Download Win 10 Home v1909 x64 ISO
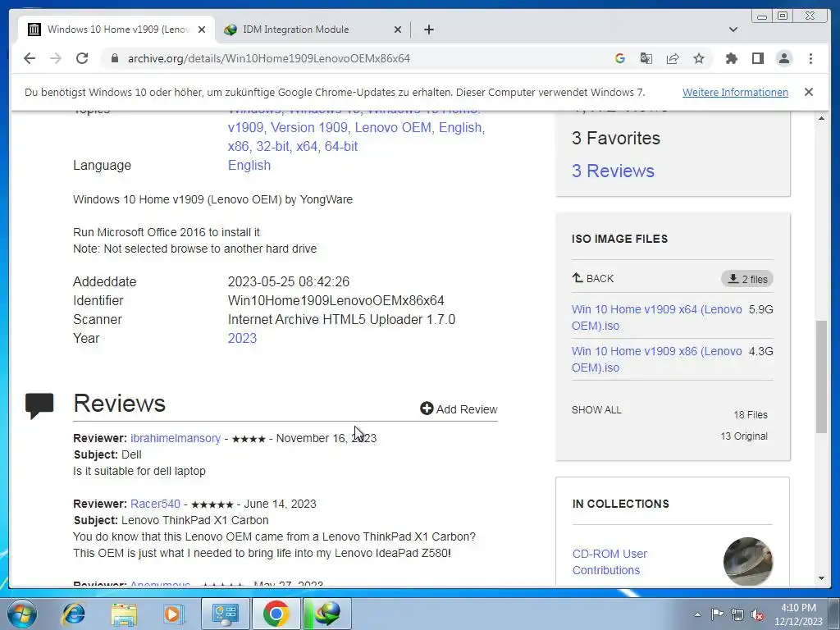This screenshot has width=840, height=630. (x=656, y=317)
